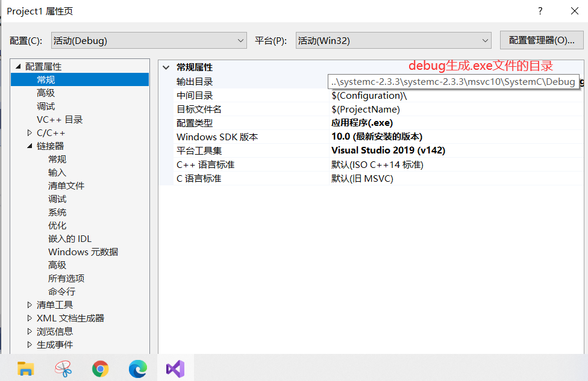This screenshot has width=588, height=381.
Task: Click the 输出目录 path input field
Action: pos(451,81)
